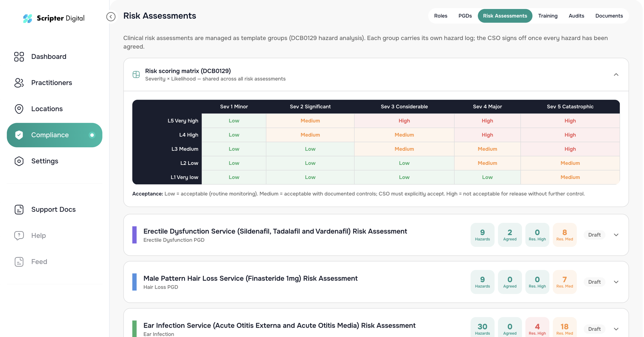This screenshot has height=337, width=644.
Task: Click the 0 Res. High badge for Erectile Dysfunction
Action: 537,235
